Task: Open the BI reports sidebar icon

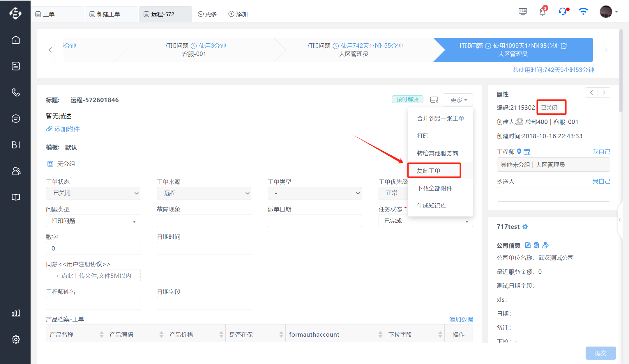Action: tap(16, 145)
